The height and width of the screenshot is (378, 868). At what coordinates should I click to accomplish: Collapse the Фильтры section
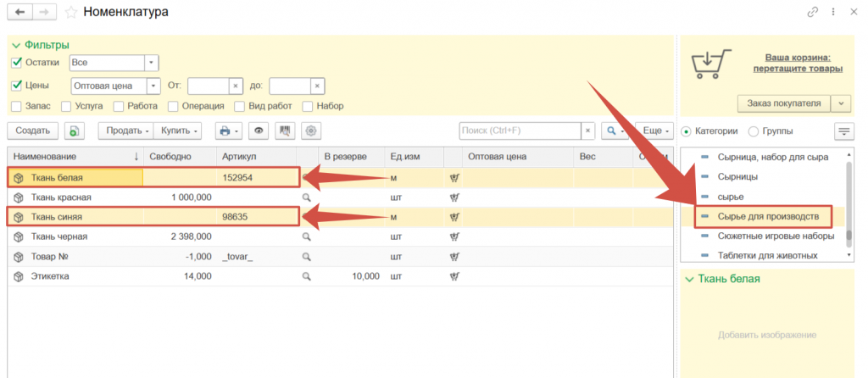[14, 45]
